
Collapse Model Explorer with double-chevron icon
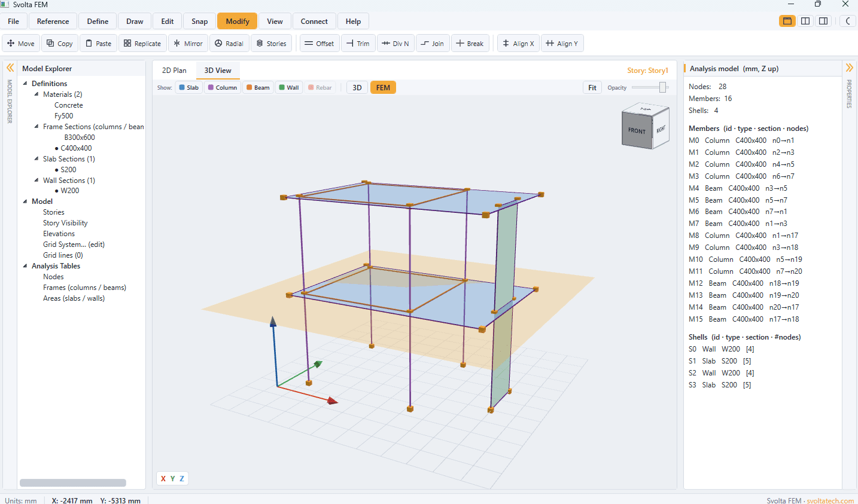(x=10, y=68)
